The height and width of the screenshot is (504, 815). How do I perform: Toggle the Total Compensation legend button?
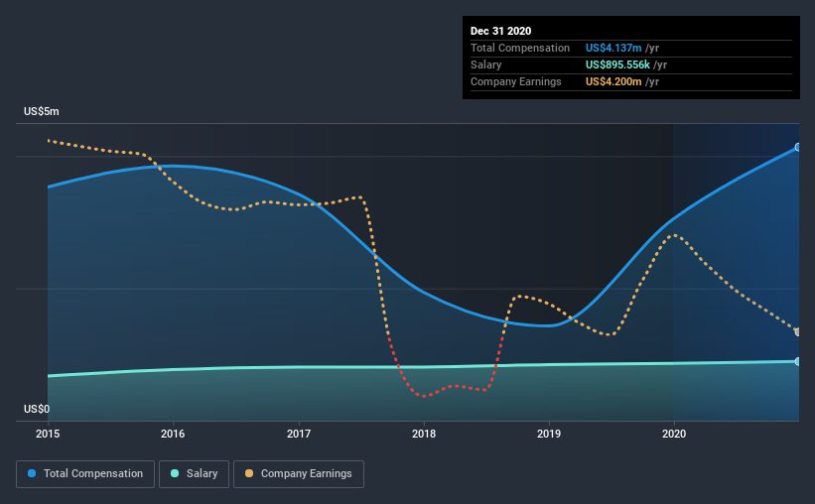coord(85,474)
